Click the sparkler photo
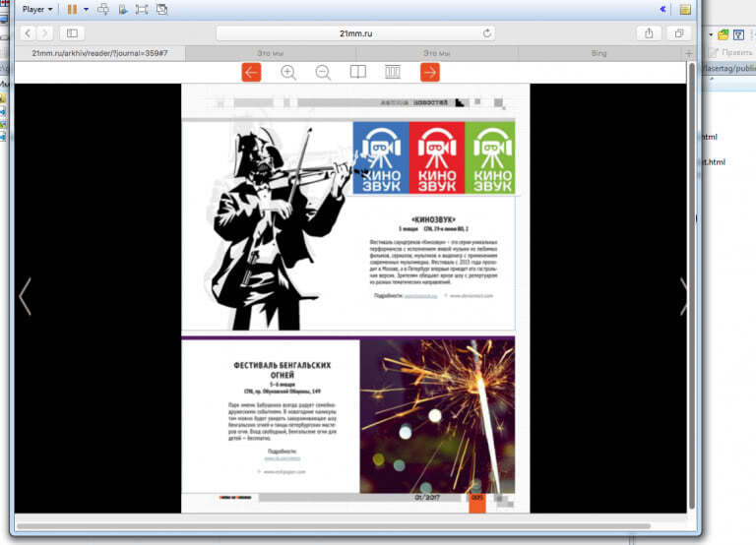The image size is (756, 545). [x=437, y=415]
